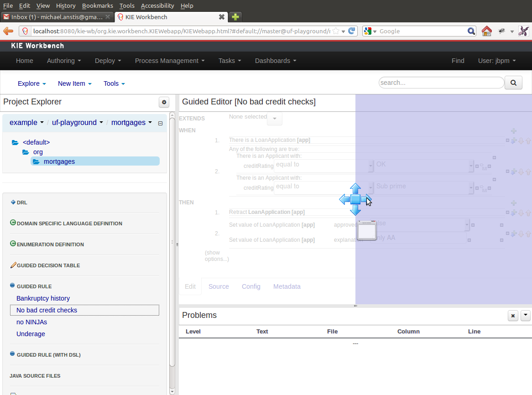Click the Project Explorer vertical scrollbar
This screenshot has width=532, height=395.
point(172,251)
